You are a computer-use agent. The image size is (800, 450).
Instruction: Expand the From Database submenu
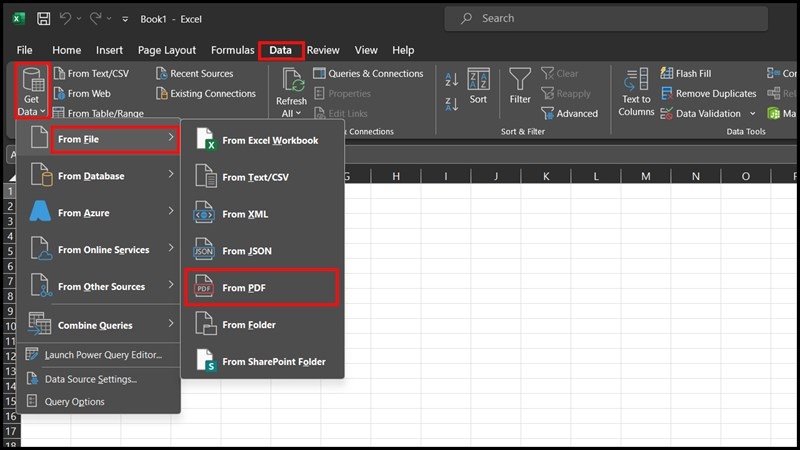pos(100,176)
